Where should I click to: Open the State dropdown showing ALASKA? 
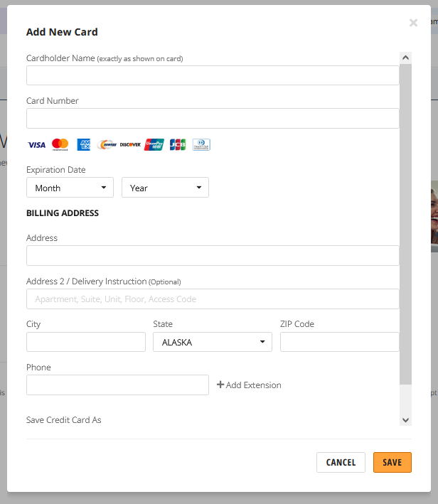pyautogui.click(x=213, y=342)
